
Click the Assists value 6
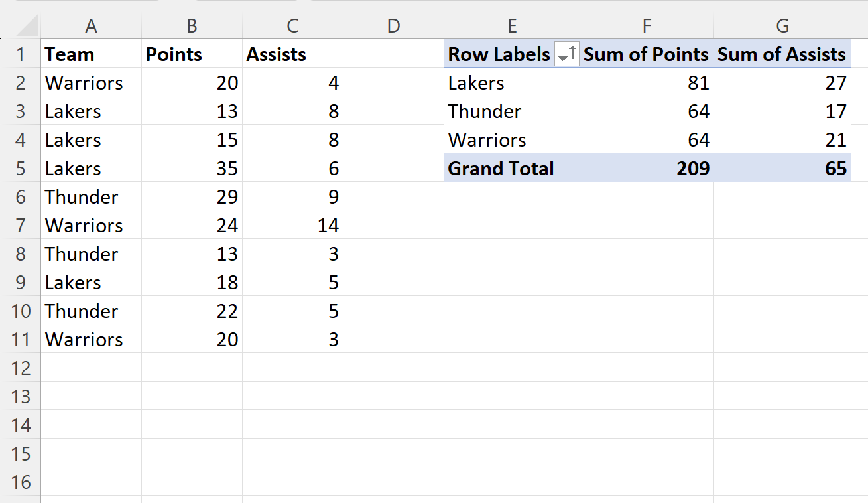point(292,169)
